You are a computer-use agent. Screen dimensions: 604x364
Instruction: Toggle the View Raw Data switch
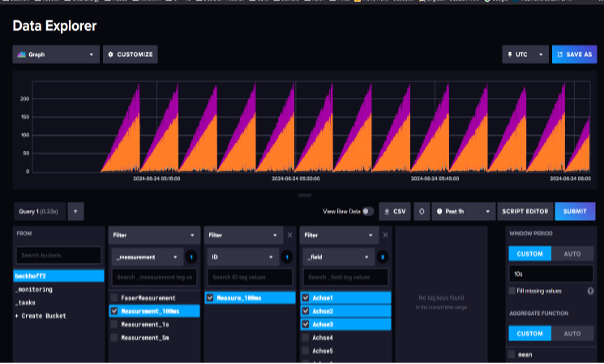[x=367, y=211]
